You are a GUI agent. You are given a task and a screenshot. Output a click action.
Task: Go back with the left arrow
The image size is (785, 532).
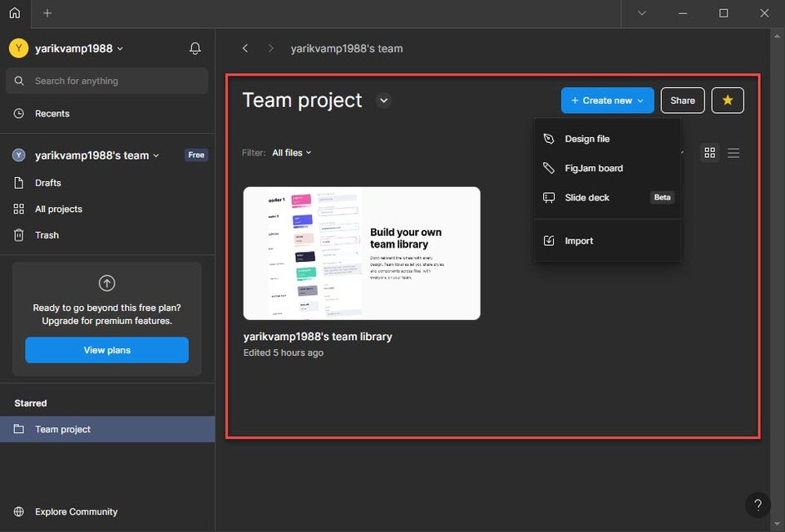(x=245, y=48)
